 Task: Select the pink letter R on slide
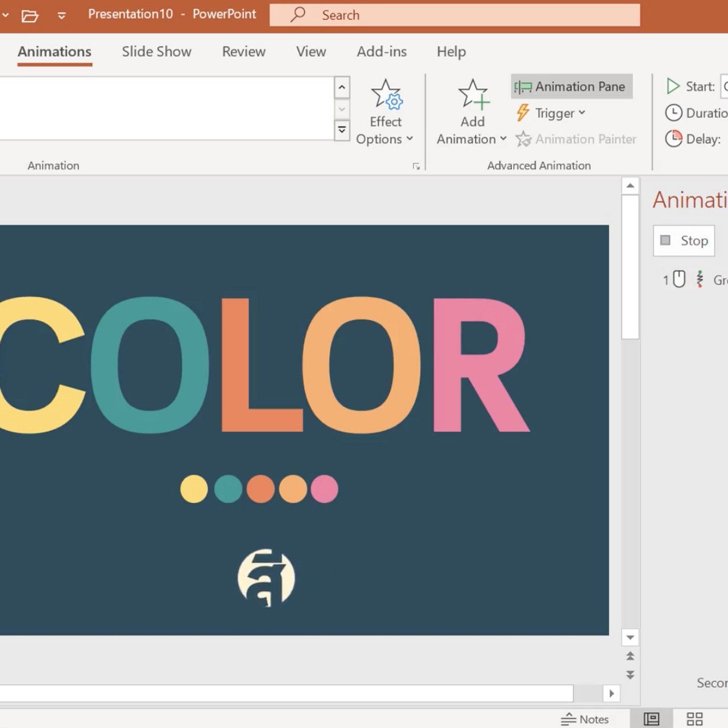pyautogui.click(x=481, y=365)
